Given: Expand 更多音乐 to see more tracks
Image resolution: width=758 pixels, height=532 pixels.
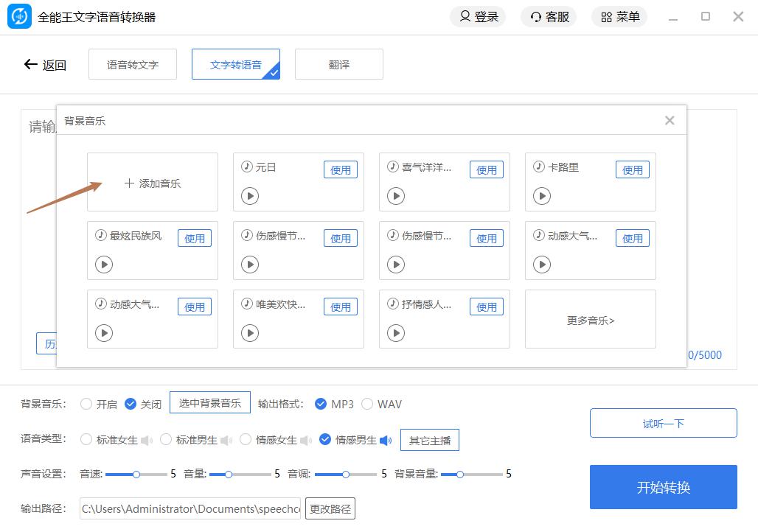Looking at the screenshot, I should coord(591,321).
